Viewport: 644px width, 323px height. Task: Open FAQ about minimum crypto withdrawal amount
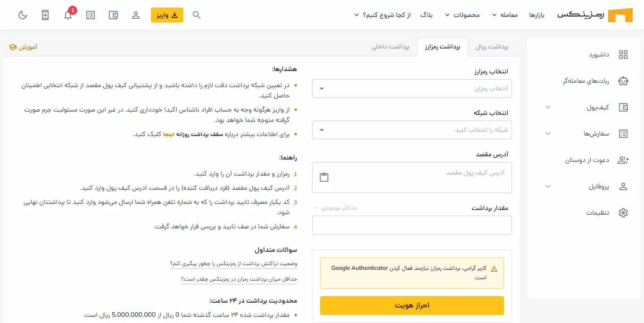pyautogui.click(x=239, y=279)
